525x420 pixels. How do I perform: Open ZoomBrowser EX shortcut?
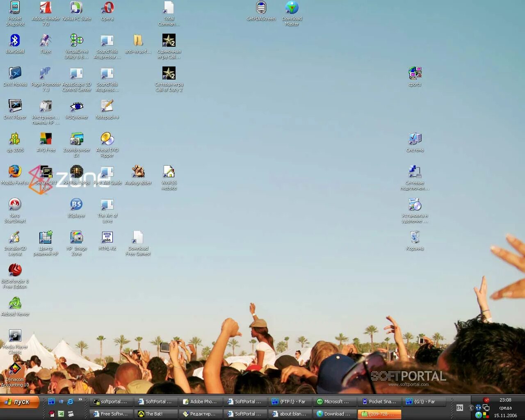coord(76,145)
